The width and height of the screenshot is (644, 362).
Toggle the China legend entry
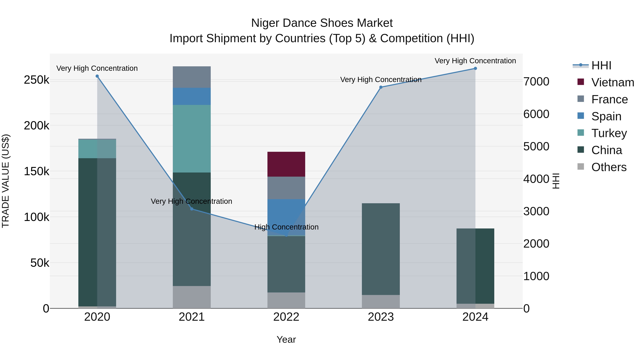[599, 150]
